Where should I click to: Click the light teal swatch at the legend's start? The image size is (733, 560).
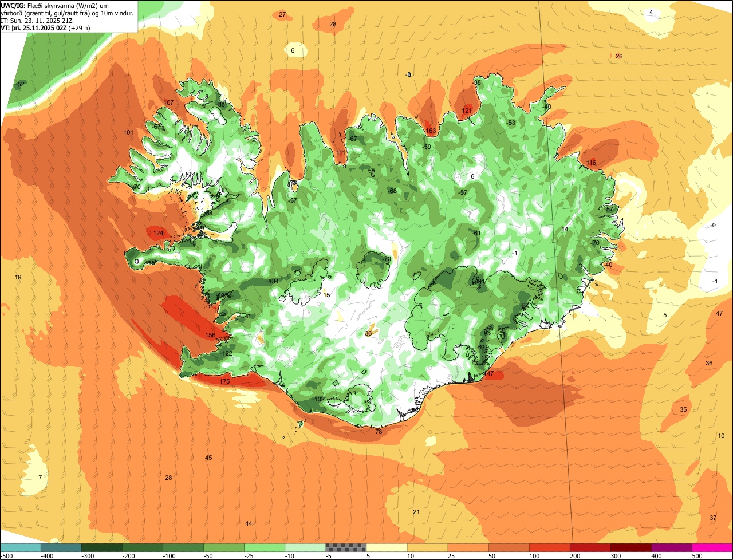tap(20, 547)
